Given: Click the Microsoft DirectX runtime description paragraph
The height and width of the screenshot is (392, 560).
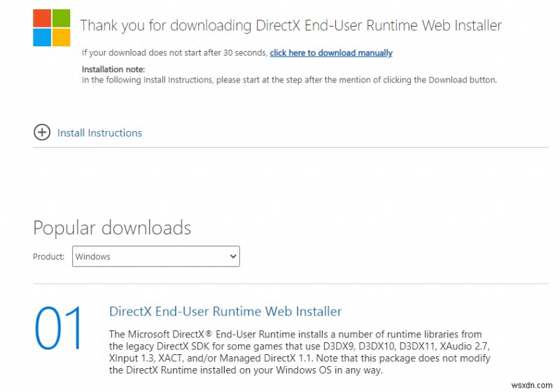Looking at the screenshot, I should 300,352.
